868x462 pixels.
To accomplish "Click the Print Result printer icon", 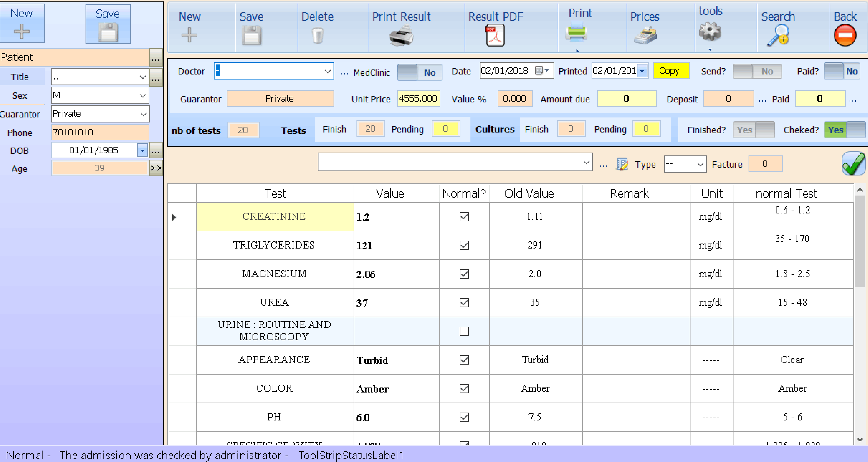I will click(401, 35).
